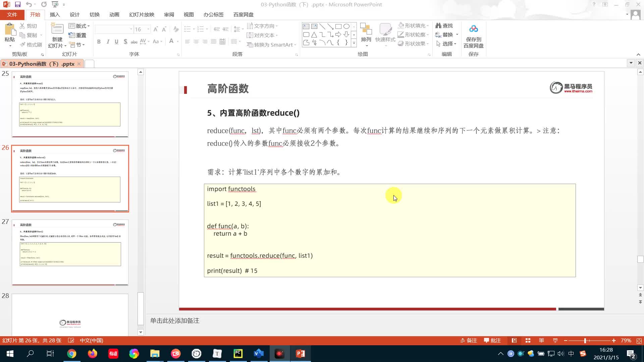Switch to Reading View icon in status bar
This screenshot has height=362, width=644.
[x=541, y=341]
